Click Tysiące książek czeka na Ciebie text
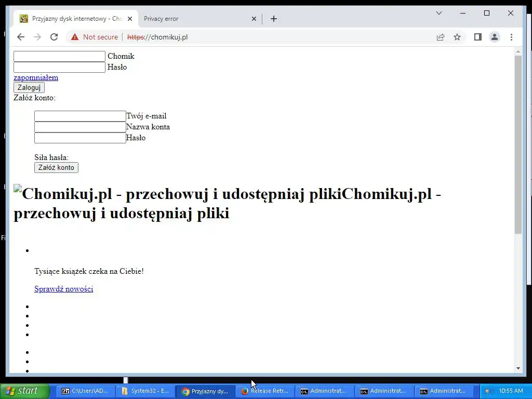The height and width of the screenshot is (399, 532). click(x=89, y=271)
